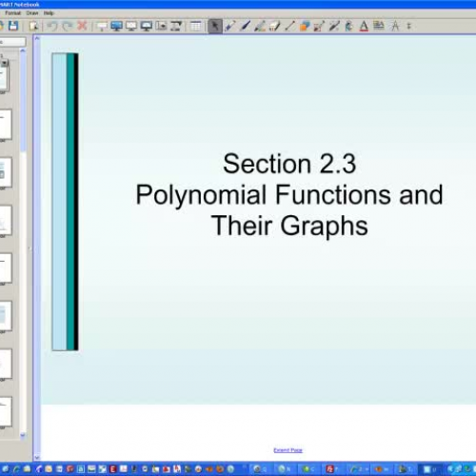Select the Calligraphic Pen tool
This screenshot has height=476, width=476.
[x=245, y=26]
